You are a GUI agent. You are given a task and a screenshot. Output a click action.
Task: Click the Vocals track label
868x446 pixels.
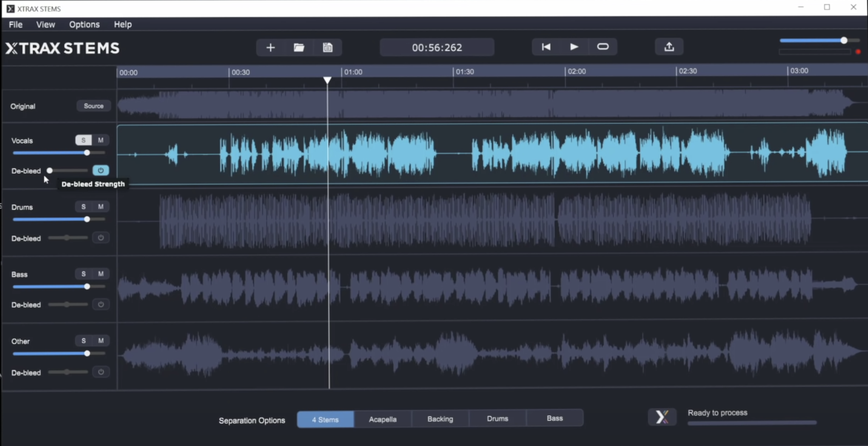pos(22,140)
